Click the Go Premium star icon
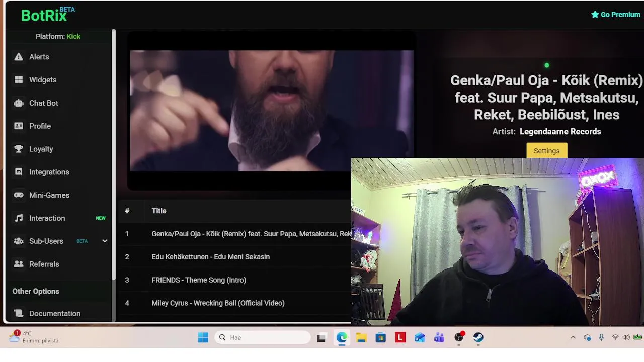644x362 pixels. [x=595, y=15]
